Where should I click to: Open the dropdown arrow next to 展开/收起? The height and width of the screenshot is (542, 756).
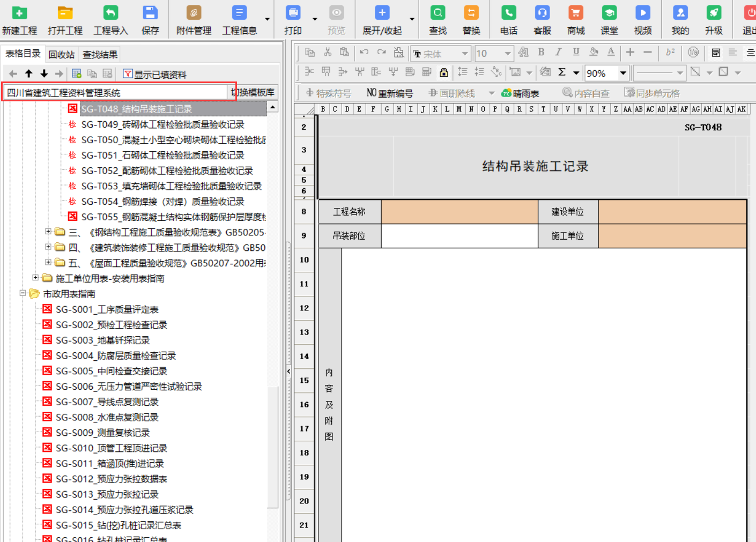(412, 19)
